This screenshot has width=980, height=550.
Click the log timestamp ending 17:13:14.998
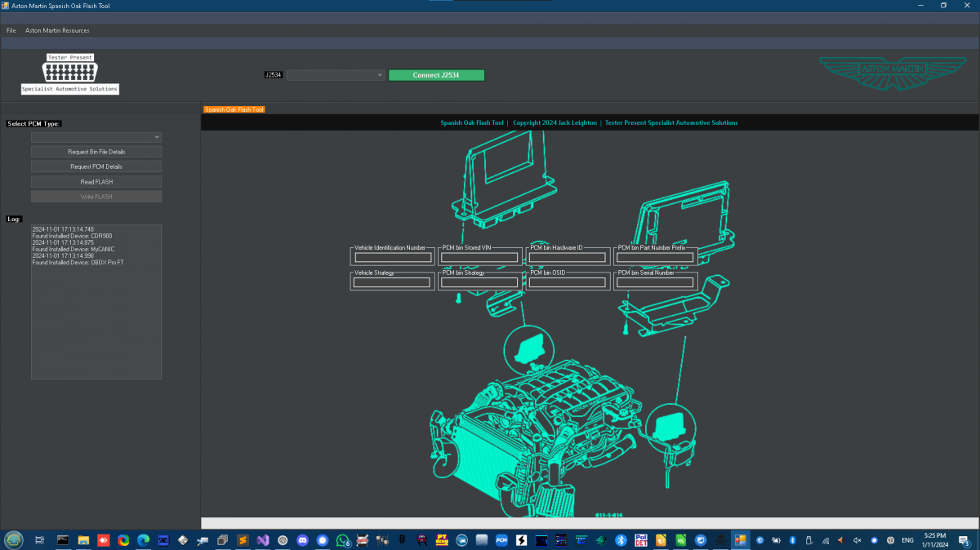(x=63, y=256)
